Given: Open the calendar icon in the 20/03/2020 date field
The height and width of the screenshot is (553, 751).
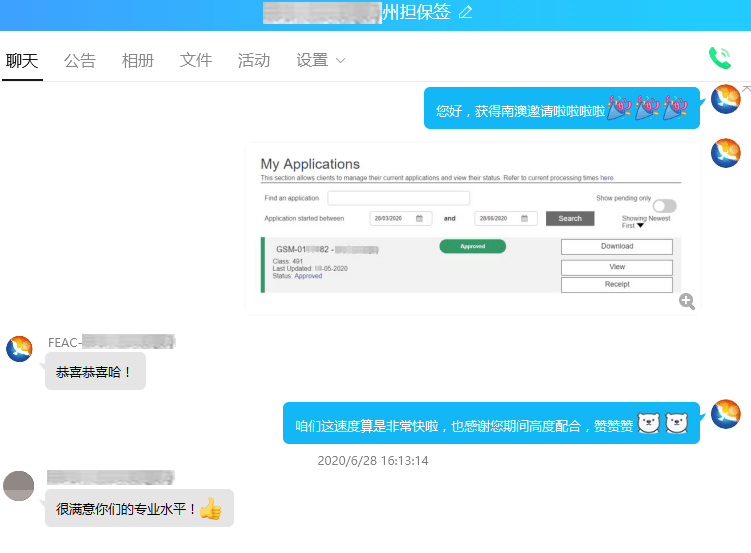Looking at the screenshot, I should tap(419, 218).
